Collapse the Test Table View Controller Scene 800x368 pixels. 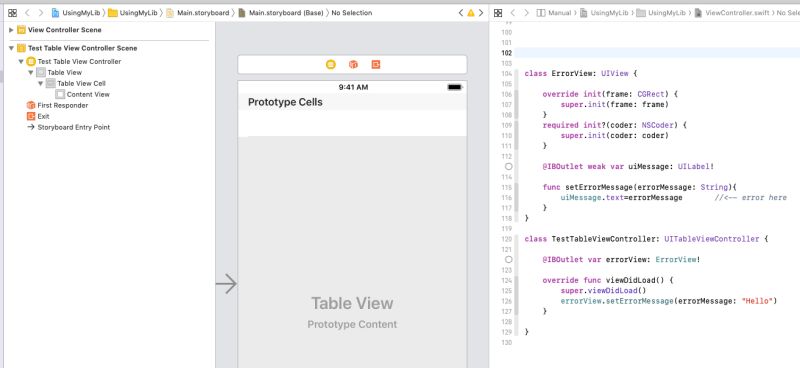pyautogui.click(x=11, y=48)
